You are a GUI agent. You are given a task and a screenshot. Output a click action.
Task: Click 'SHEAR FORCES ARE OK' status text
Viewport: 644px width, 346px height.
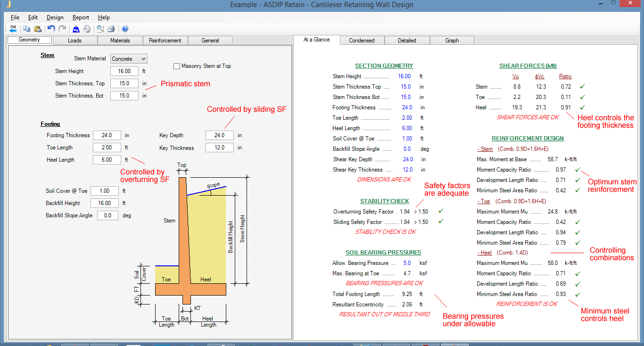pyautogui.click(x=527, y=117)
